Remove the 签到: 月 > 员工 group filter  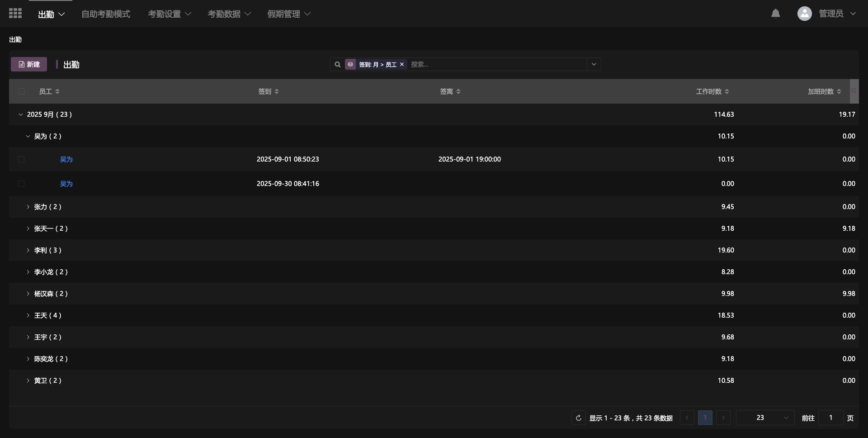tap(402, 65)
